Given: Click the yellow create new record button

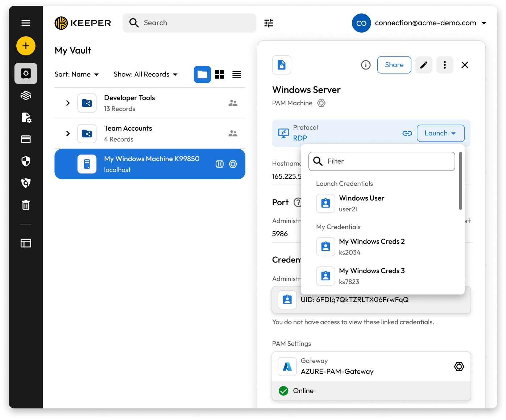Looking at the screenshot, I should coord(26,46).
